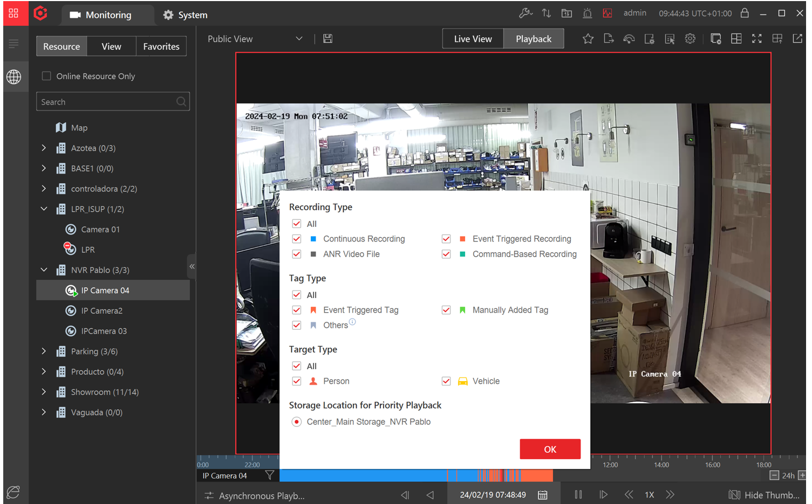Select the Center_Main Storage_NVR Pablo radio button
812x504 pixels.
click(296, 422)
